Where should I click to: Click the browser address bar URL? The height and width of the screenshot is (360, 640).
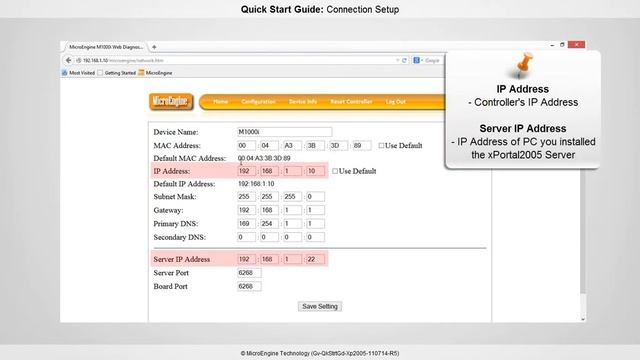tap(237, 60)
